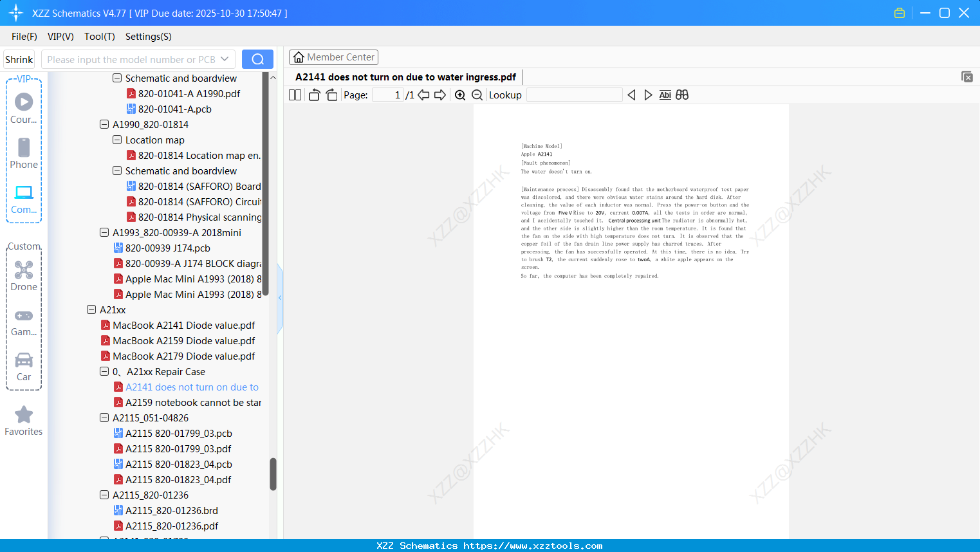This screenshot has width=980, height=552.
Task: Open 820-01041-A.pcb boardview file
Action: (169, 109)
